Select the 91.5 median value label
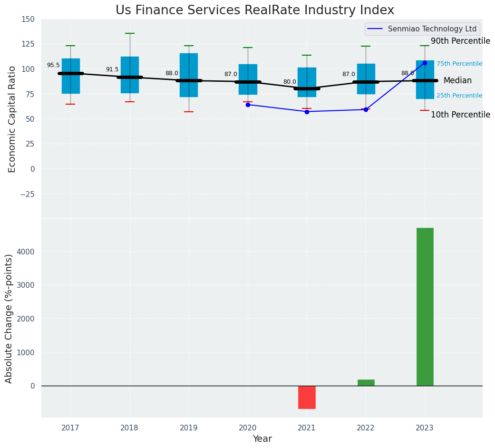 [112, 70]
